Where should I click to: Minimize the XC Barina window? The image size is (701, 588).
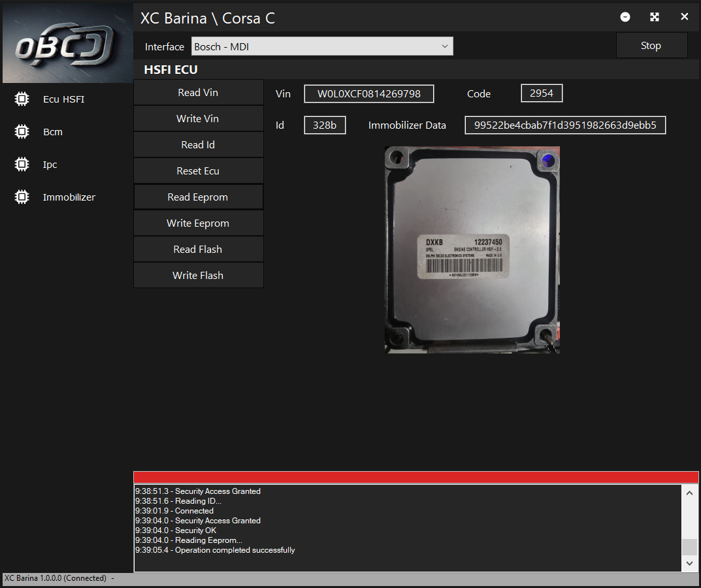625,17
